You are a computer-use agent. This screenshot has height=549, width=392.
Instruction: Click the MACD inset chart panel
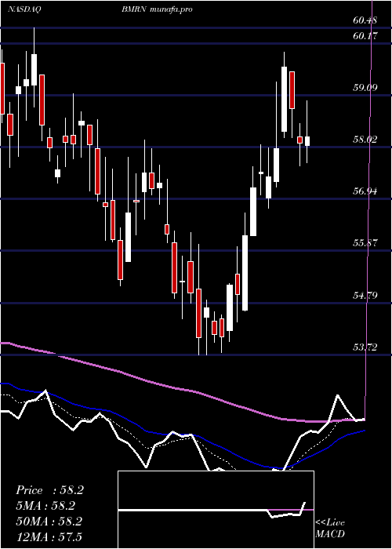point(216,510)
